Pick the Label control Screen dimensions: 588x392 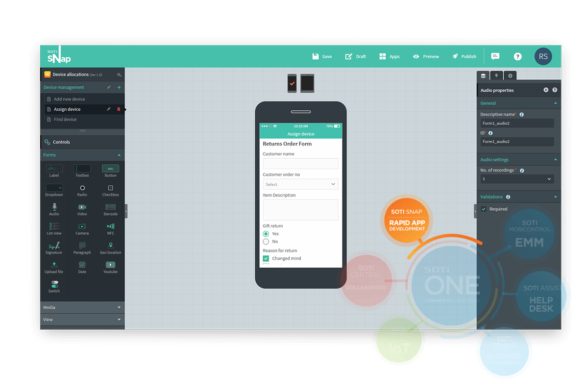click(54, 171)
